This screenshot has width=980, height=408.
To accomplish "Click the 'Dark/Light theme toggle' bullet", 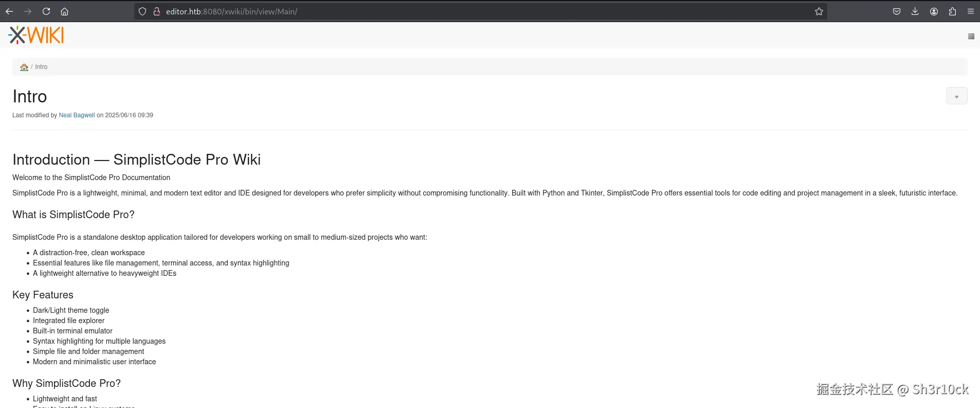I will point(71,310).
